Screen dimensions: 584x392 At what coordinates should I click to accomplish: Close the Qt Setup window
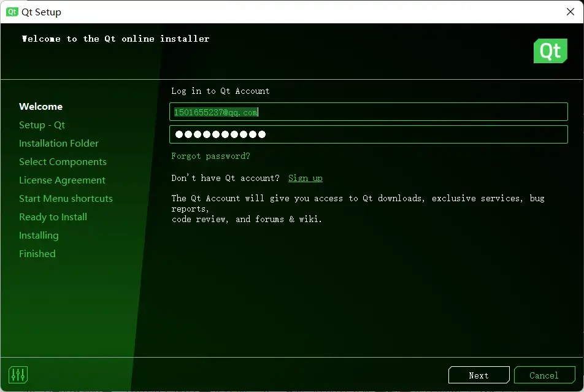tap(571, 12)
